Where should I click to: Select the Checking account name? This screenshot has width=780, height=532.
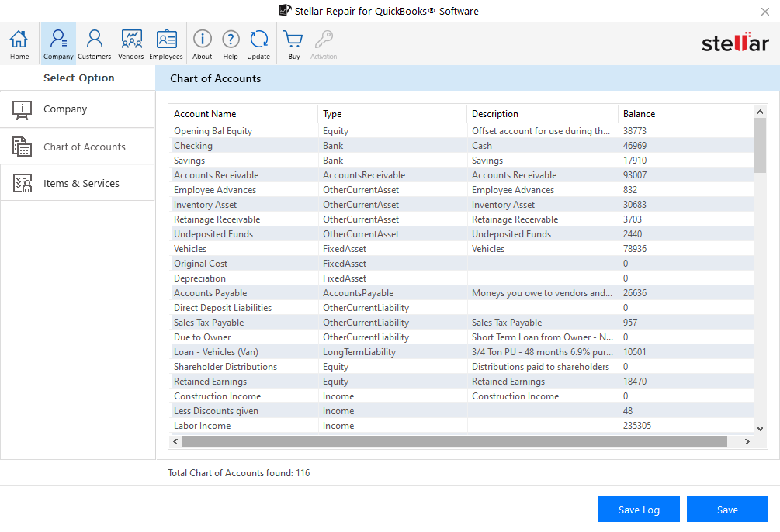point(193,146)
